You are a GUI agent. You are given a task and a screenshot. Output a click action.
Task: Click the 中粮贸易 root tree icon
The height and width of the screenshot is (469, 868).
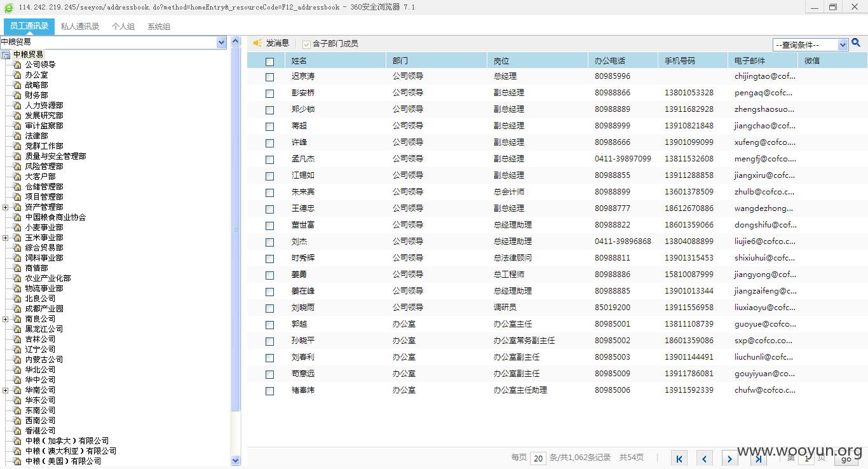[x=6, y=55]
